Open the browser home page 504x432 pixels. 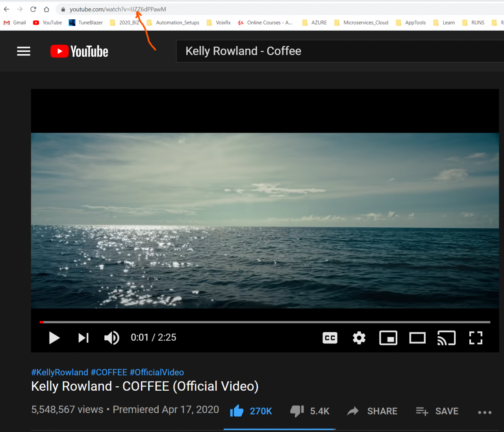tap(46, 9)
